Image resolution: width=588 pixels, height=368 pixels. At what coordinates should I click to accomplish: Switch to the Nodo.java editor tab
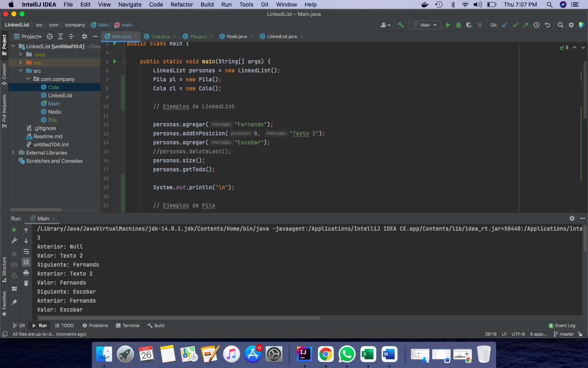(236, 36)
